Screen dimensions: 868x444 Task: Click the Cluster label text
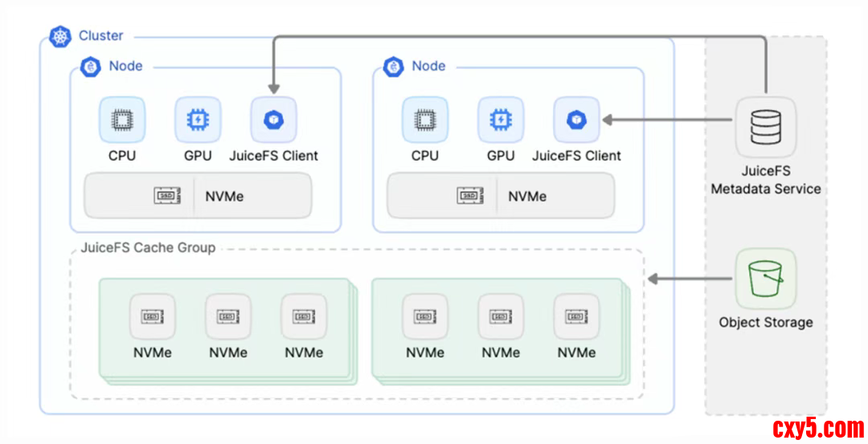101,36
